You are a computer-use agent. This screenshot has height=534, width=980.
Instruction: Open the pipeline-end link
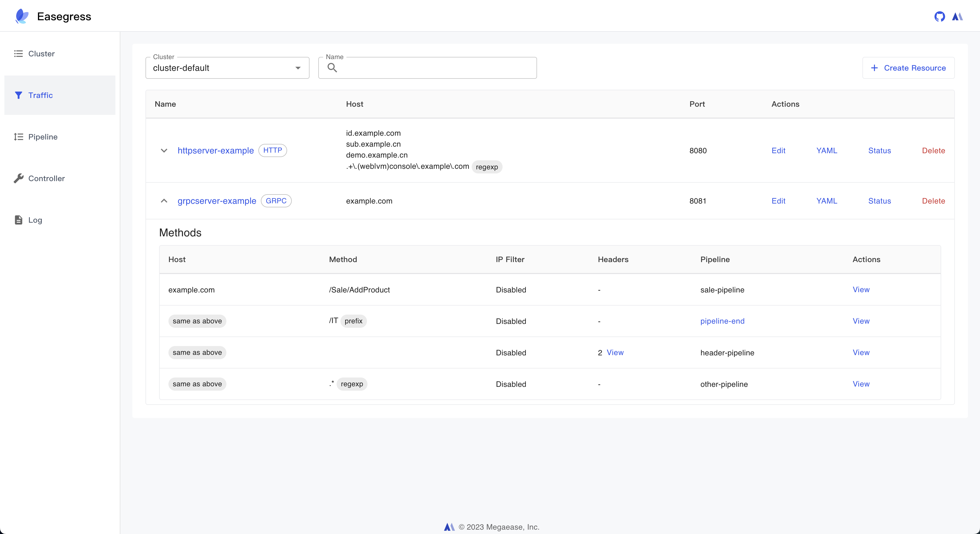722,321
